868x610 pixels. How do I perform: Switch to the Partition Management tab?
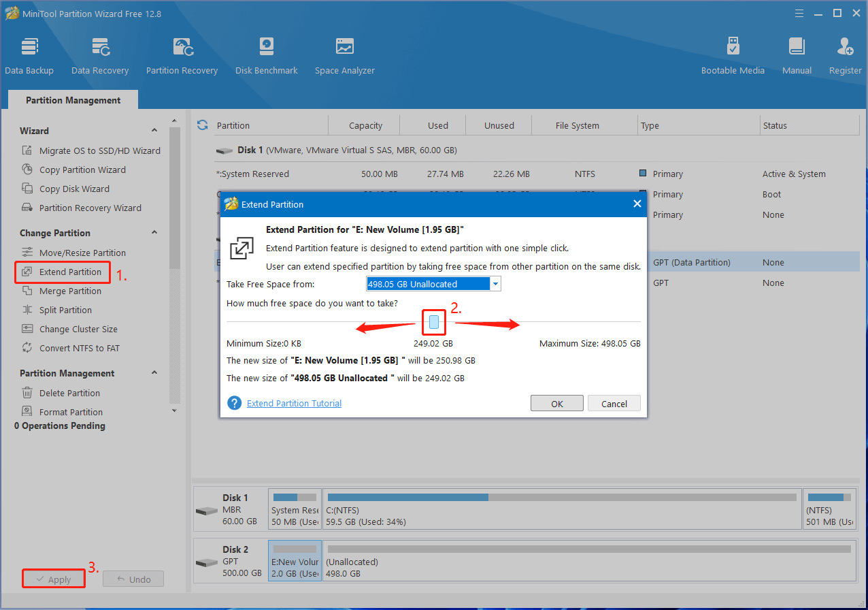point(73,100)
